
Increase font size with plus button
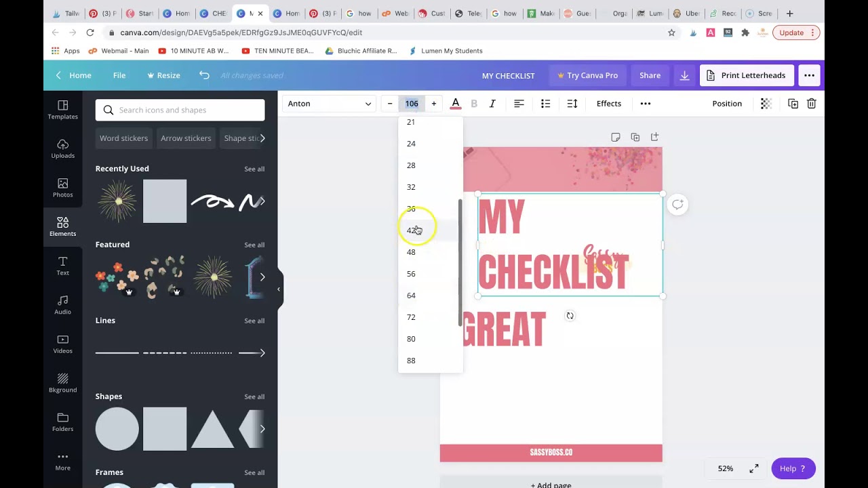click(434, 104)
